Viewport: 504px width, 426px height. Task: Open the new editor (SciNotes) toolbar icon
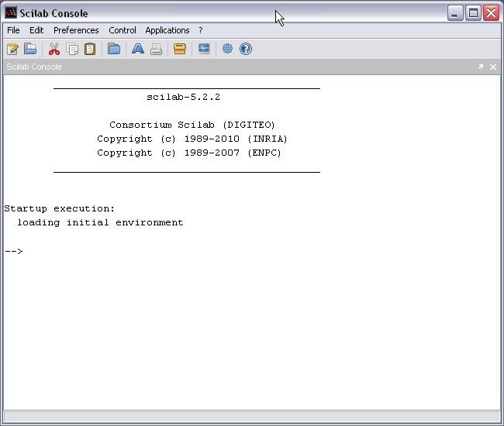point(12,49)
